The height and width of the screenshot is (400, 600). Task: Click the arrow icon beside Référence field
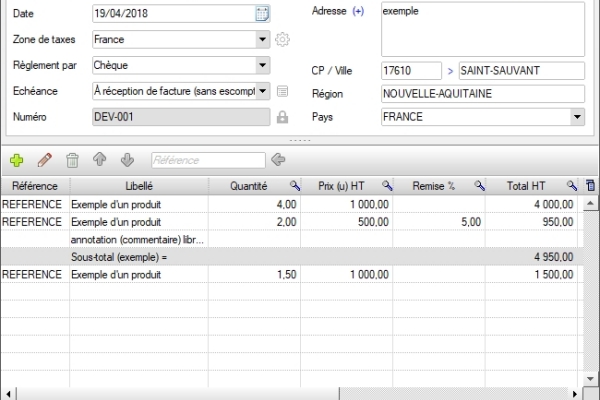(x=278, y=160)
